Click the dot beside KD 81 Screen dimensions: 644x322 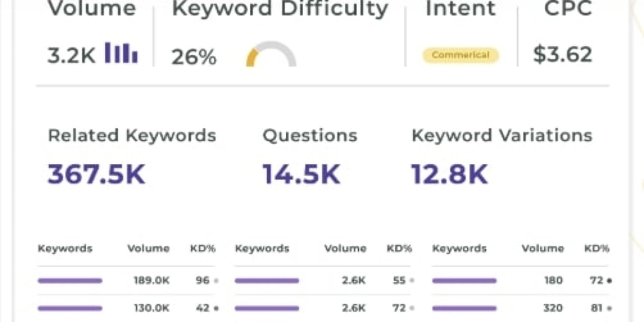(610, 308)
